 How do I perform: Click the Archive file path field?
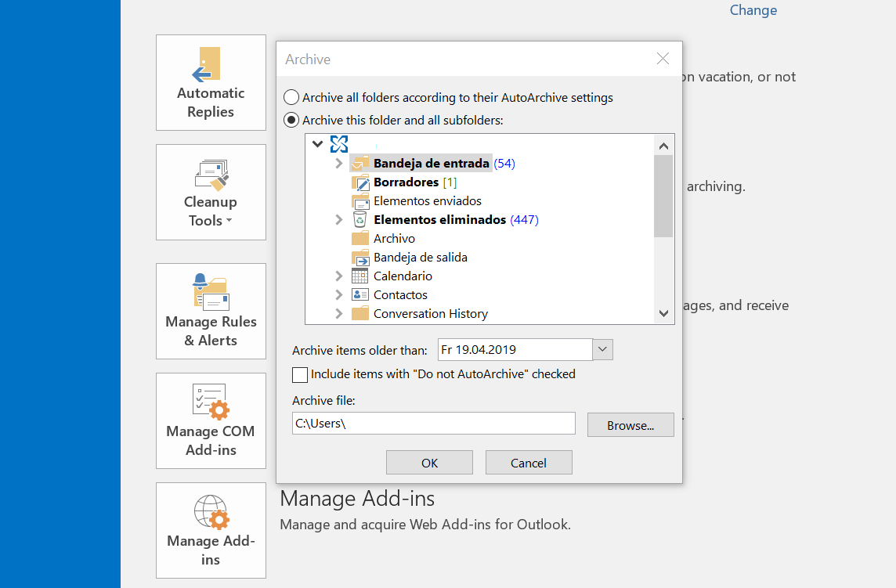click(433, 424)
